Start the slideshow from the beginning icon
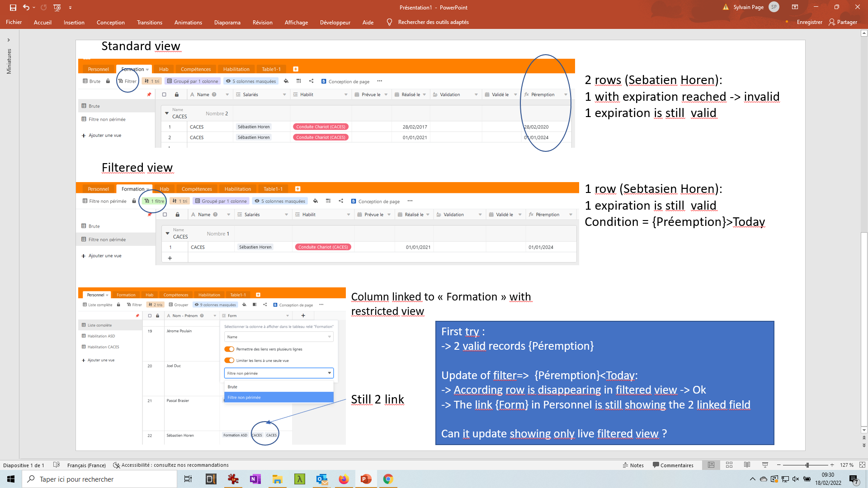This screenshot has height=488, width=868. 57,7
